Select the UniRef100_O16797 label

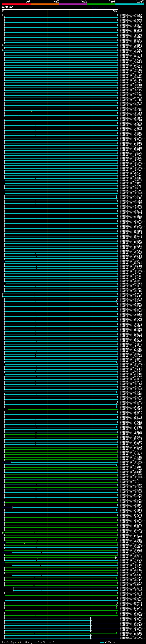pos(131,450)
